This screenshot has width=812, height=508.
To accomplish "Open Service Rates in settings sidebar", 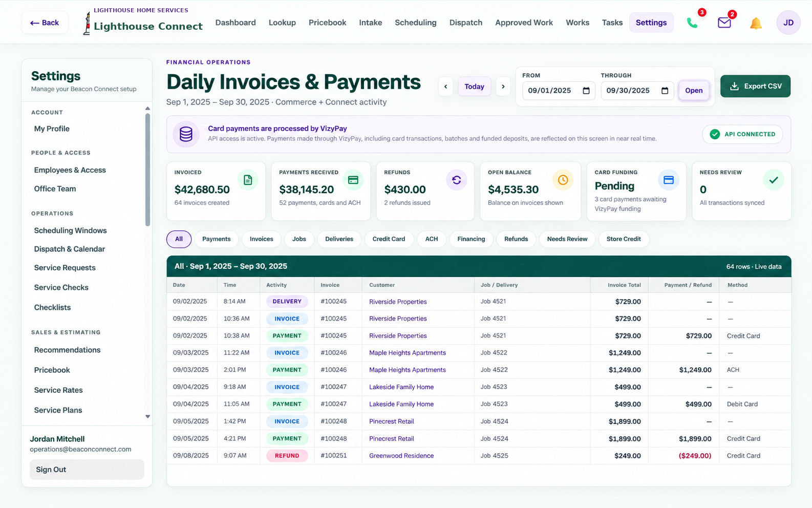I will tap(58, 390).
